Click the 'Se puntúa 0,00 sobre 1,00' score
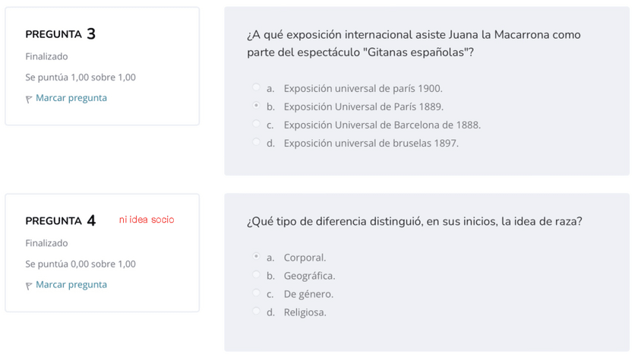644x361 pixels. click(x=80, y=264)
